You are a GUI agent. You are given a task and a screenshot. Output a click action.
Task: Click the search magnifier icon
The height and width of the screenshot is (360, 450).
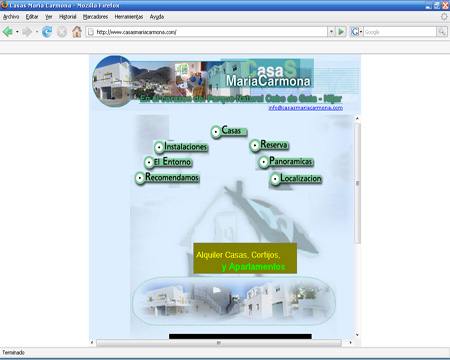point(442,32)
